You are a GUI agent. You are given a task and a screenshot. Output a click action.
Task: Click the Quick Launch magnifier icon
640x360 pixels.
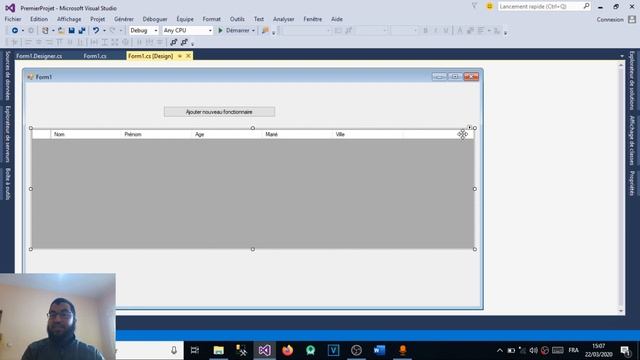(586, 6)
